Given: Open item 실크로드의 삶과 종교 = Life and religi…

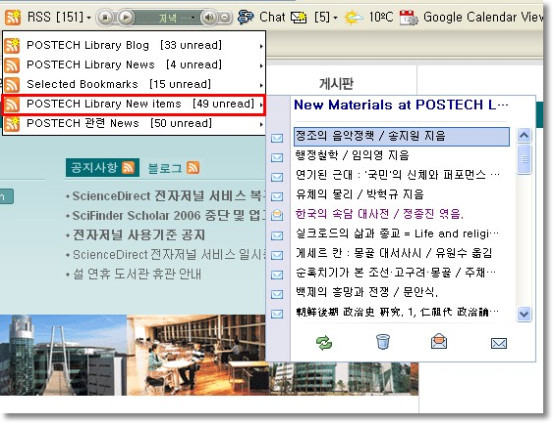Looking at the screenshot, I should pos(397,233).
